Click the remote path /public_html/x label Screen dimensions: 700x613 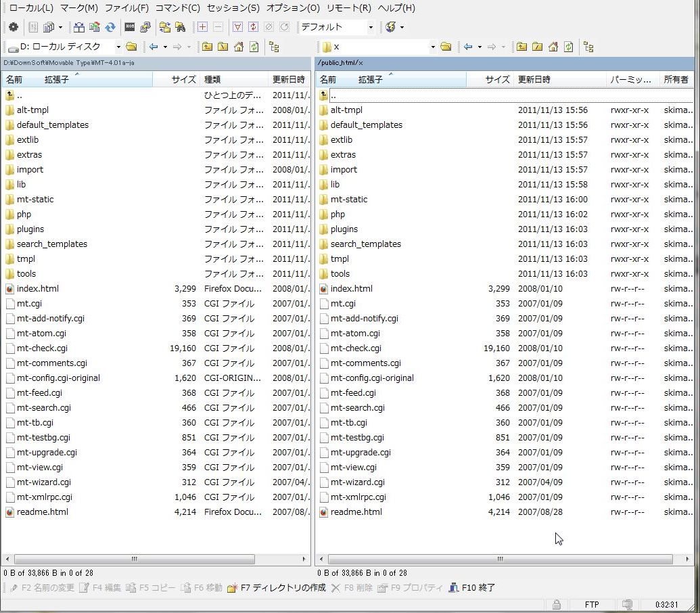pos(340,63)
